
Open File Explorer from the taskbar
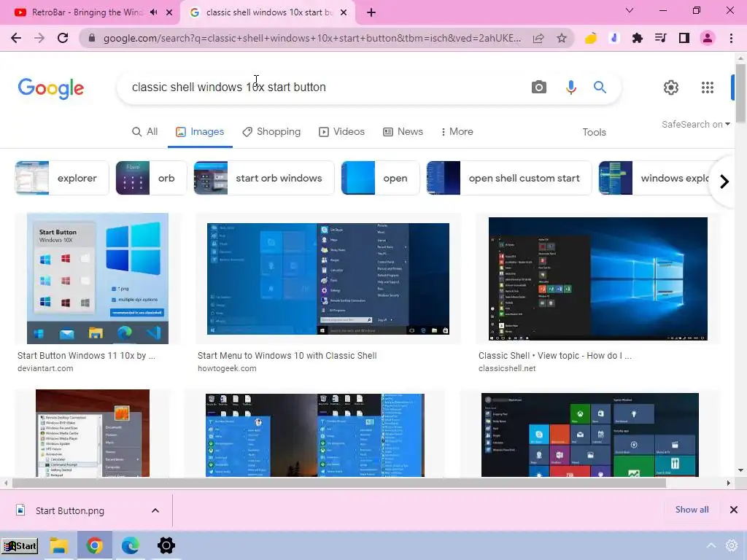coord(59,545)
